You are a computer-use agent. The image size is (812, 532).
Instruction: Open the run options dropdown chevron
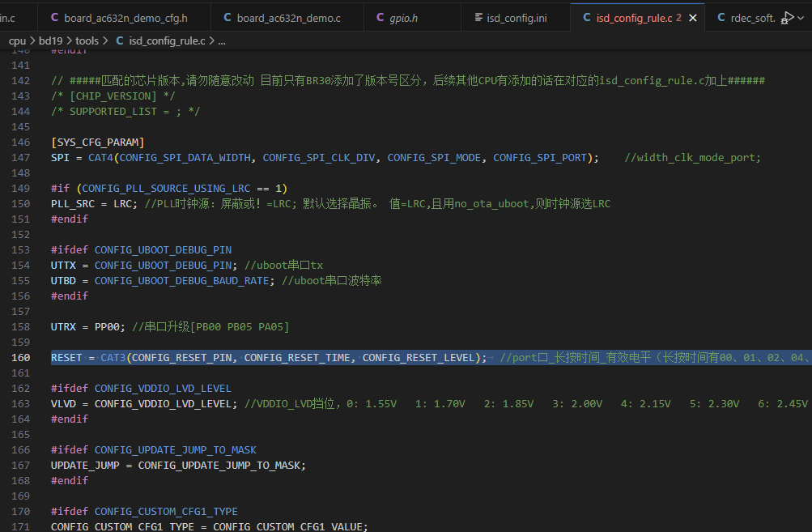pyautogui.click(x=801, y=18)
